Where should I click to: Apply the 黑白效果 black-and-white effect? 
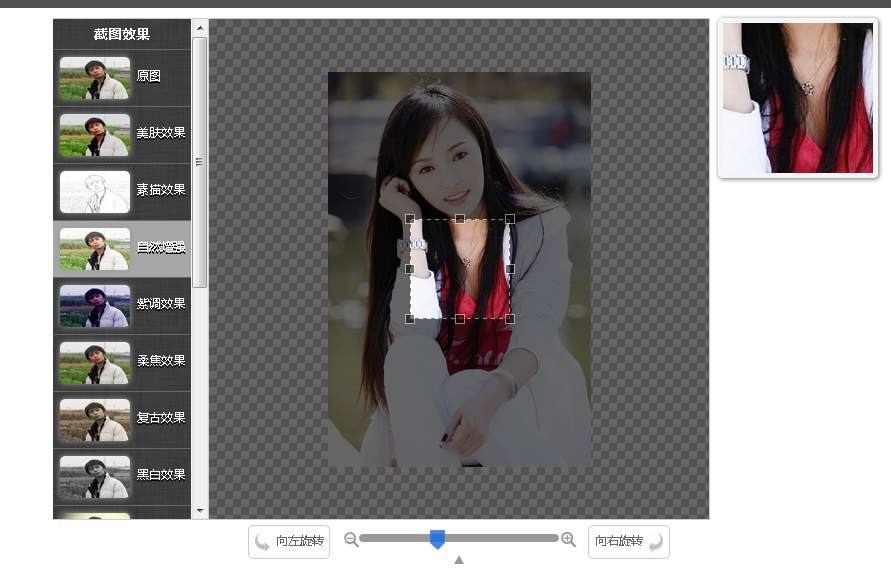click(x=120, y=476)
